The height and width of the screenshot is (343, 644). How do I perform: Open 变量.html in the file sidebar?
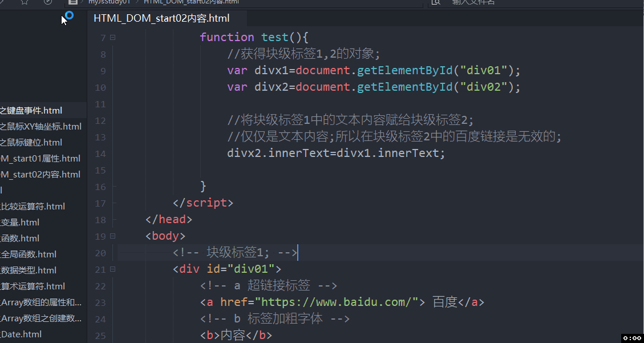pyautogui.click(x=20, y=223)
